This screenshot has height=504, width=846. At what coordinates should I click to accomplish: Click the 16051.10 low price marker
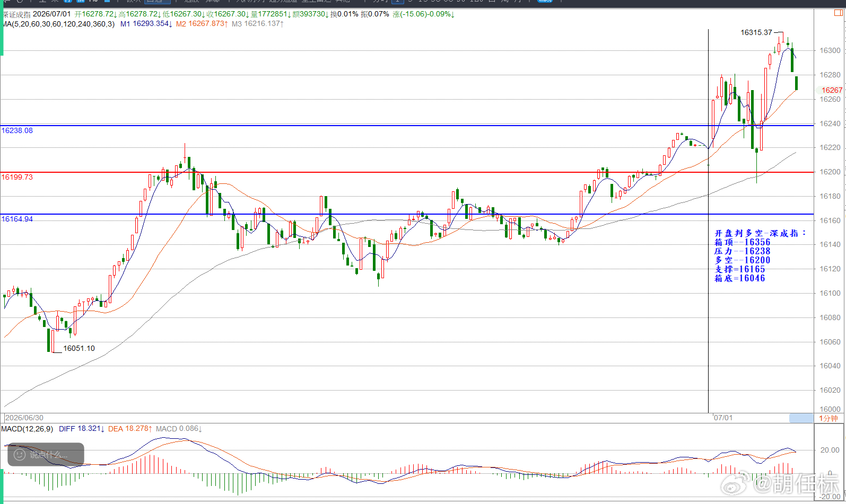click(79, 348)
